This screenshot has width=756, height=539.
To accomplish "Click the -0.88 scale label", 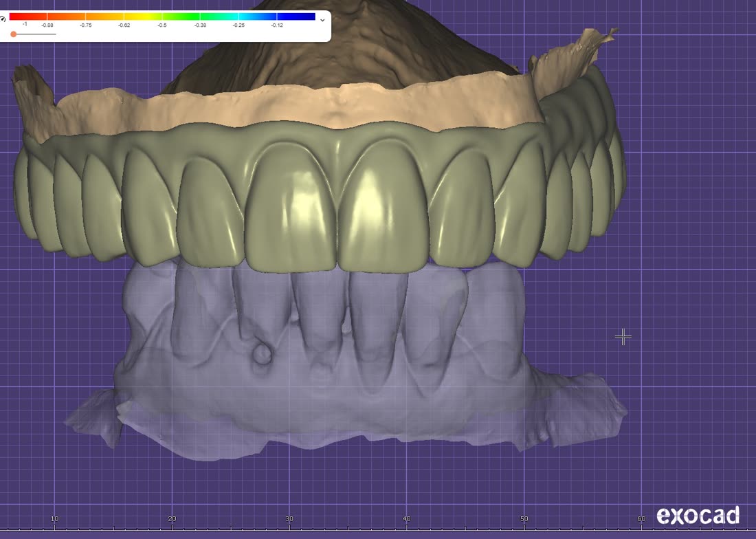I will click(47, 25).
